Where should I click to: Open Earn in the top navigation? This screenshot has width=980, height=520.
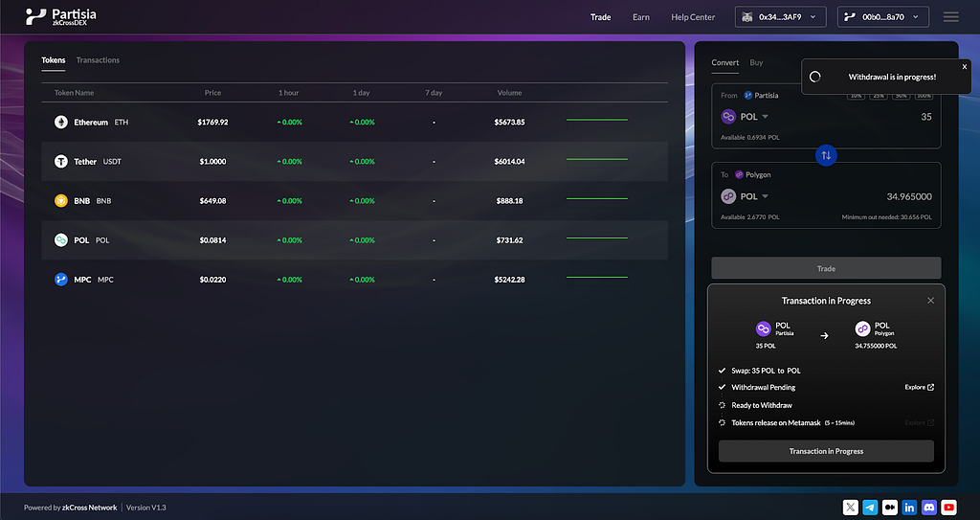(x=640, y=17)
